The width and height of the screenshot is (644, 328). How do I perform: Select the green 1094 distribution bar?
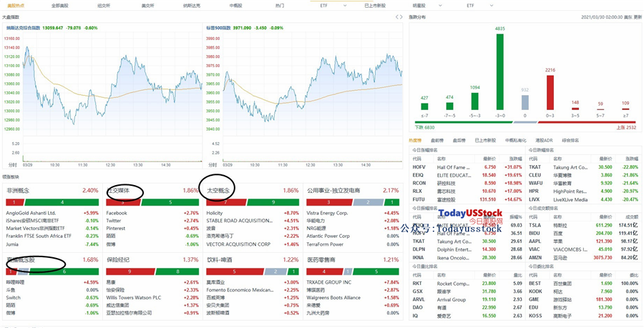point(475,101)
